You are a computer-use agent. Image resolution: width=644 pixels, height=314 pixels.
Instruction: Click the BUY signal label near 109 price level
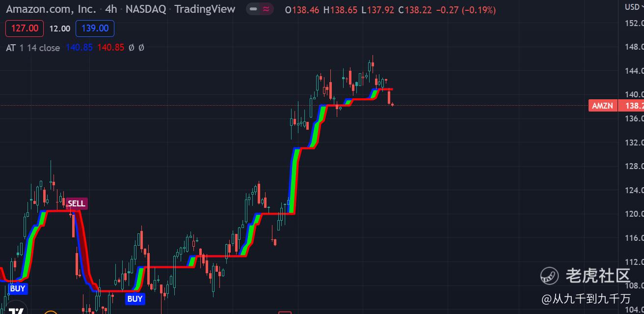pos(18,288)
